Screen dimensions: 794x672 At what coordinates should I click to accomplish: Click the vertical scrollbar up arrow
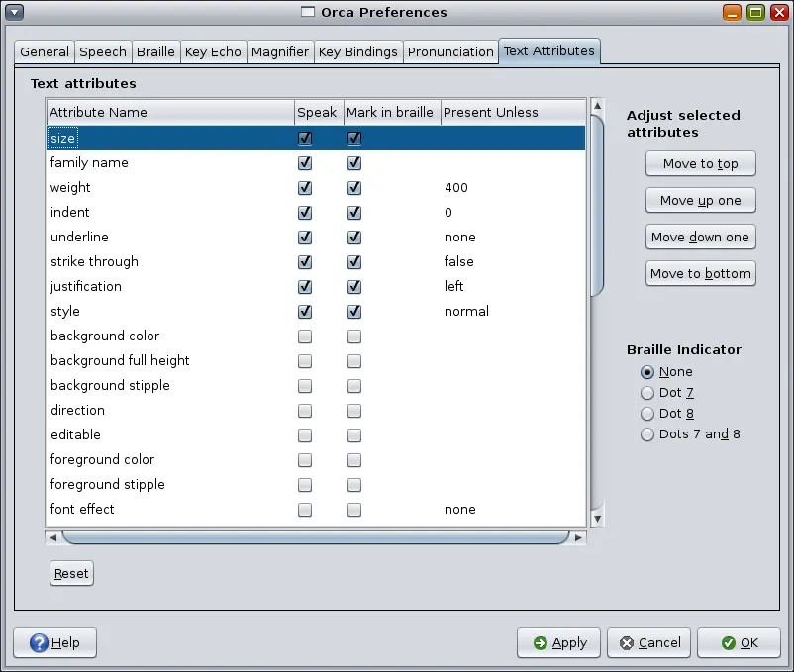[x=598, y=105]
